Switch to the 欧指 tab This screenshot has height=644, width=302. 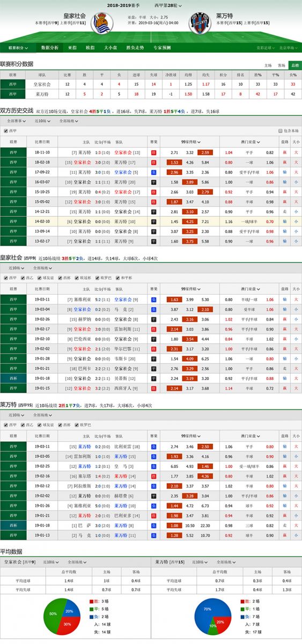(90, 48)
